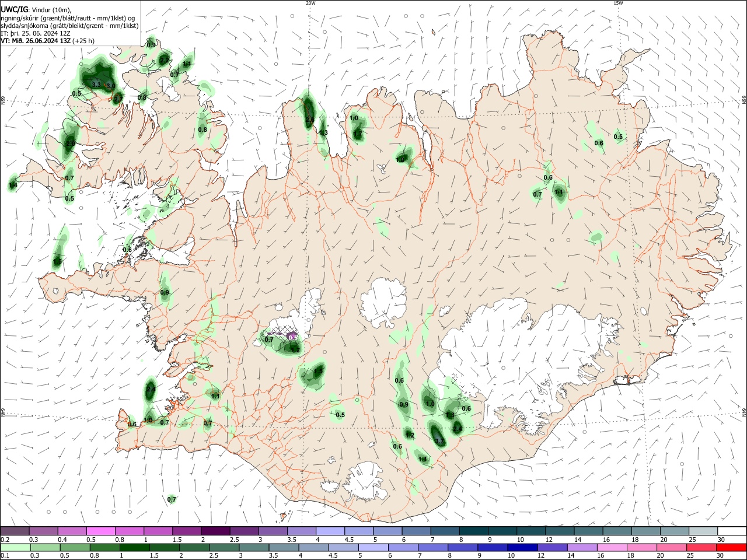Select the first mauve swatch right of upper-row label 0.2
747x560 pixels.
coord(15,531)
